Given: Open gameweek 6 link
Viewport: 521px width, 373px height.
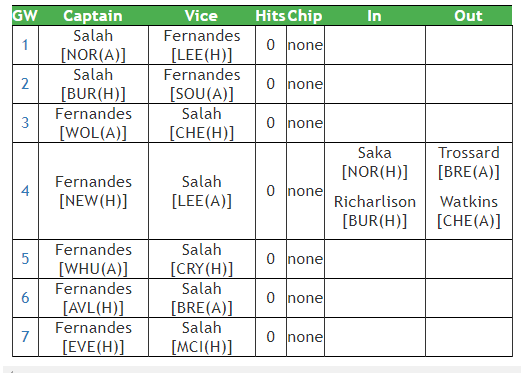Looking at the screenshot, I should coord(25,298).
